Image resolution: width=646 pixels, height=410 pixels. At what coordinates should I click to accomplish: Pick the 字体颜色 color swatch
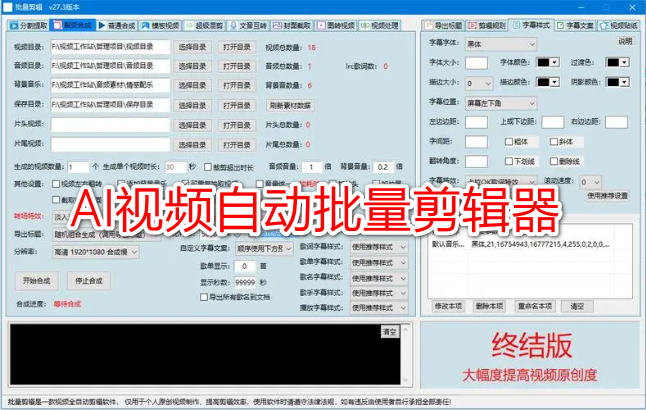click(x=548, y=62)
